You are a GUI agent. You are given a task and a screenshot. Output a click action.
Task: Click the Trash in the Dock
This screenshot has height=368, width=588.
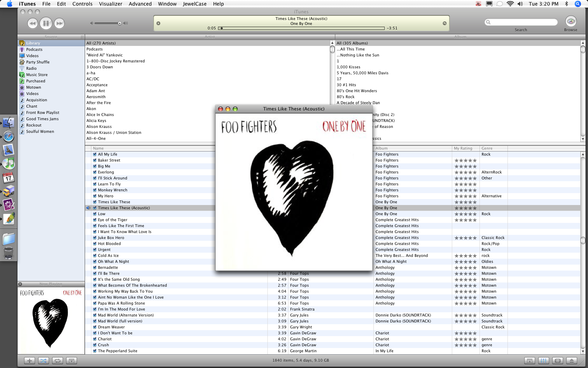pos(8,253)
